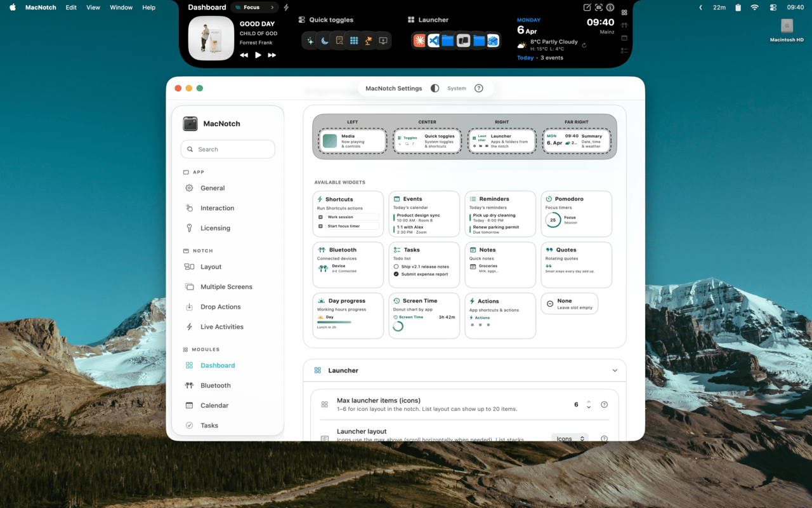Click the sidebar Search field
Screen dimensions: 812x508
[228, 149]
